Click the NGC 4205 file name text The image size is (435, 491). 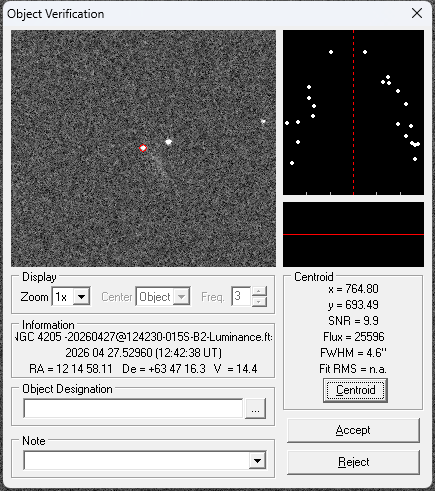click(143, 337)
